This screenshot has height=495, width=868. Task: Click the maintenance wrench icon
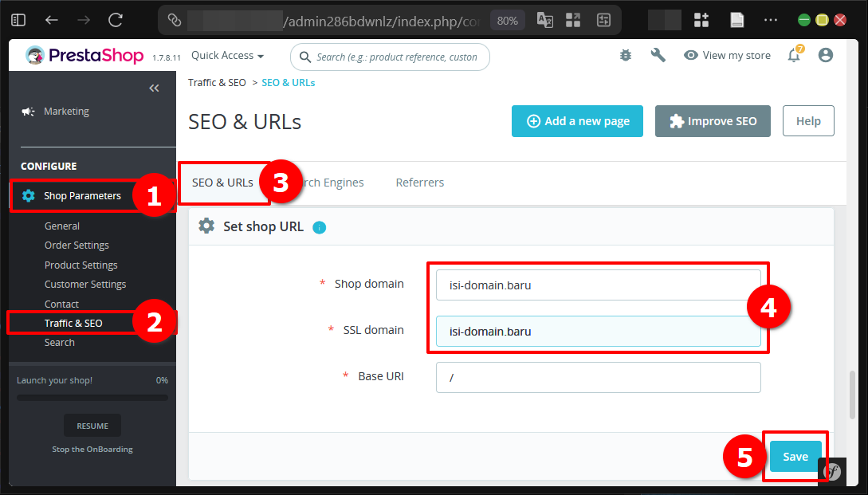pyautogui.click(x=658, y=54)
